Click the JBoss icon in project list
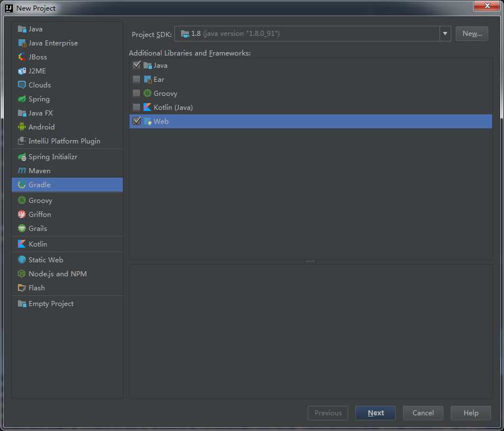Image resolution: width=504 pixels, height=431 pixels. click(x=22, y=57)
